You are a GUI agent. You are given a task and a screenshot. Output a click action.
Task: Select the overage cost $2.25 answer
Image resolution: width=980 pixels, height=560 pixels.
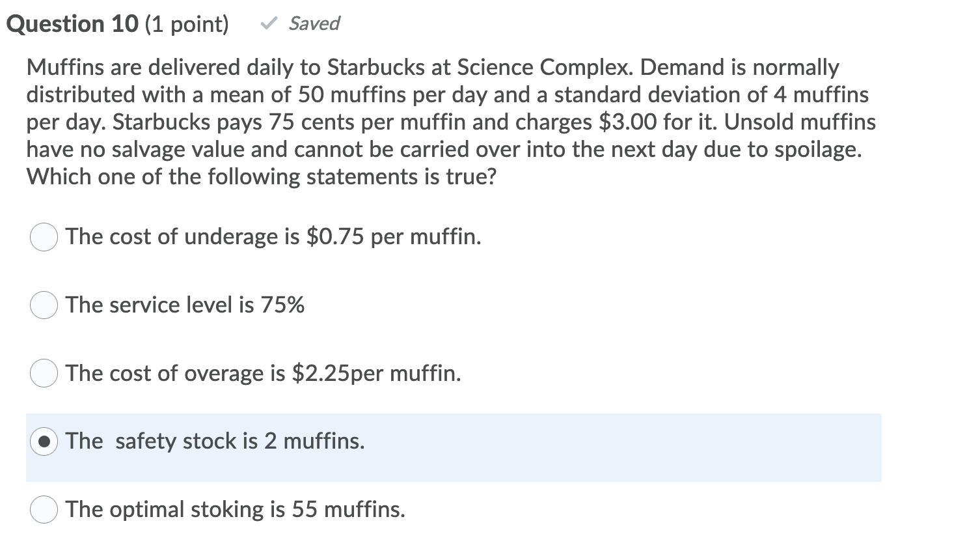click(43, 373)
